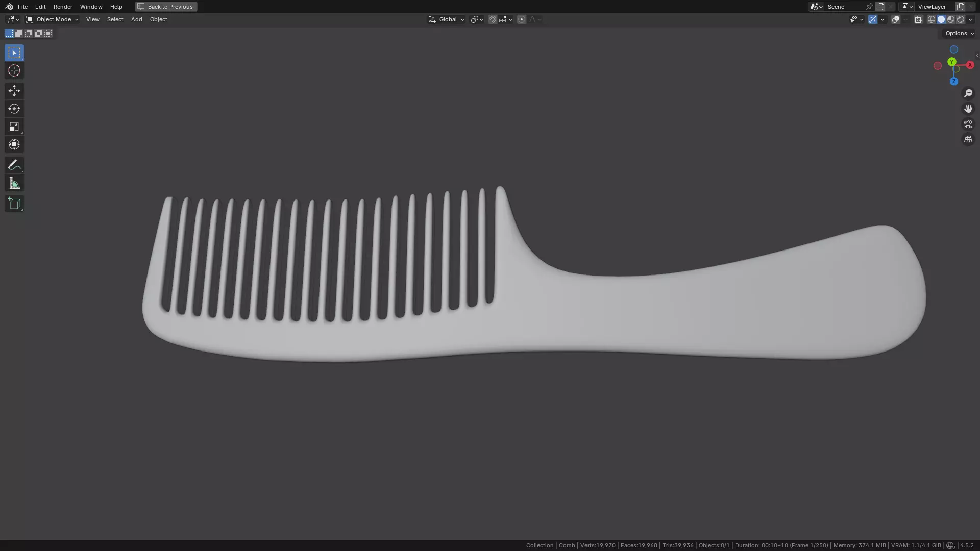Select the Add Cube tool

(14, 204)
